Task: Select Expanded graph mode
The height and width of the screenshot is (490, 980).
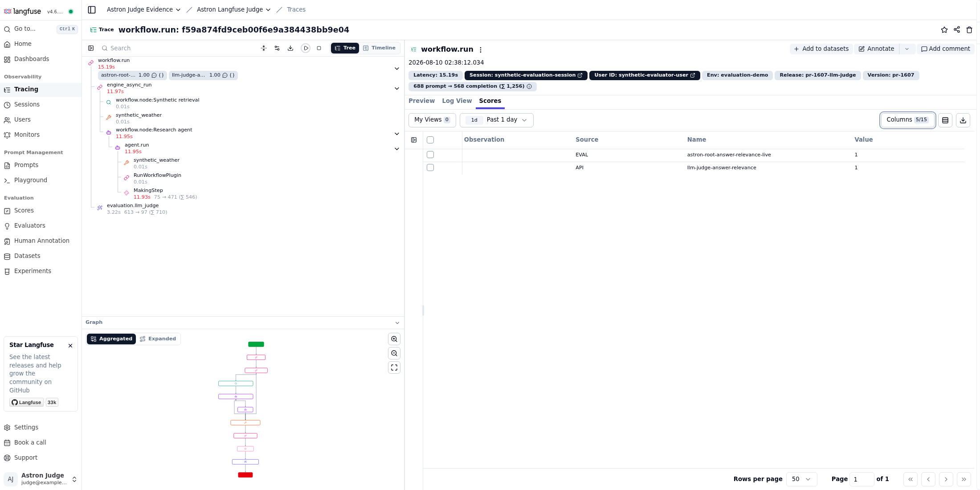Action: coord(158,339)
